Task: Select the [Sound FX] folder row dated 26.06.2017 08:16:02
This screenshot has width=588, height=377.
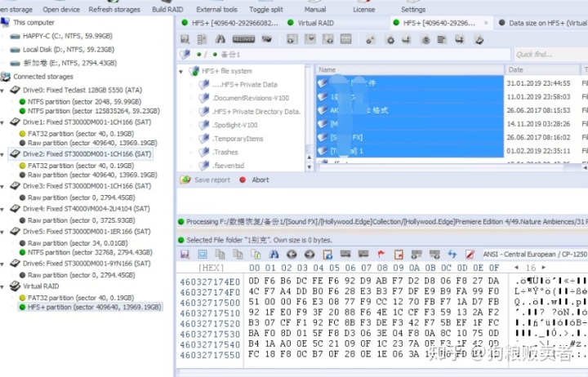Action: click(409, 138)
